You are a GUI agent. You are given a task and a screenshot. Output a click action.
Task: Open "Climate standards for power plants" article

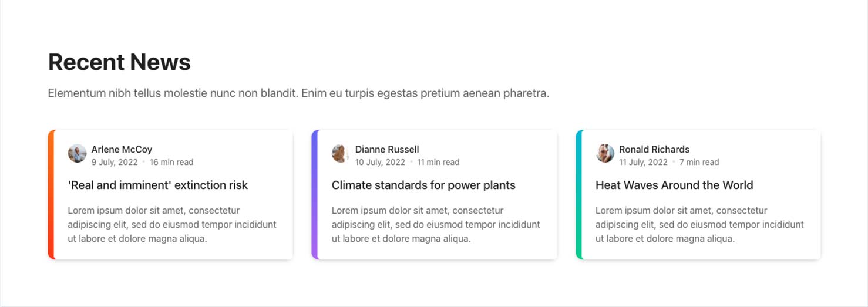tap(423, 185)
